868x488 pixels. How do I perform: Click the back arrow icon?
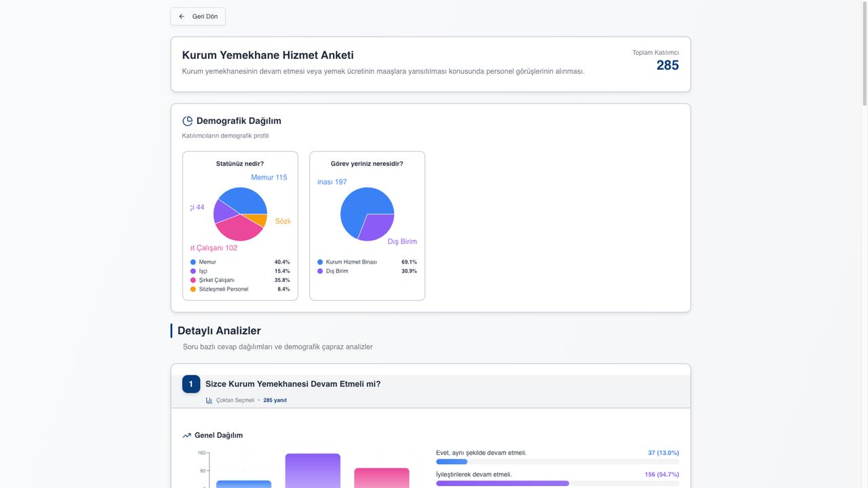[x=182, y=16]
